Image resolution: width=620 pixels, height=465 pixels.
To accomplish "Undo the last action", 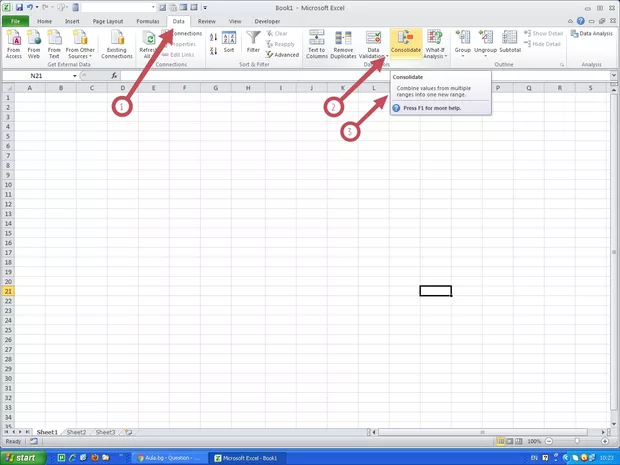I will (30, 8).
